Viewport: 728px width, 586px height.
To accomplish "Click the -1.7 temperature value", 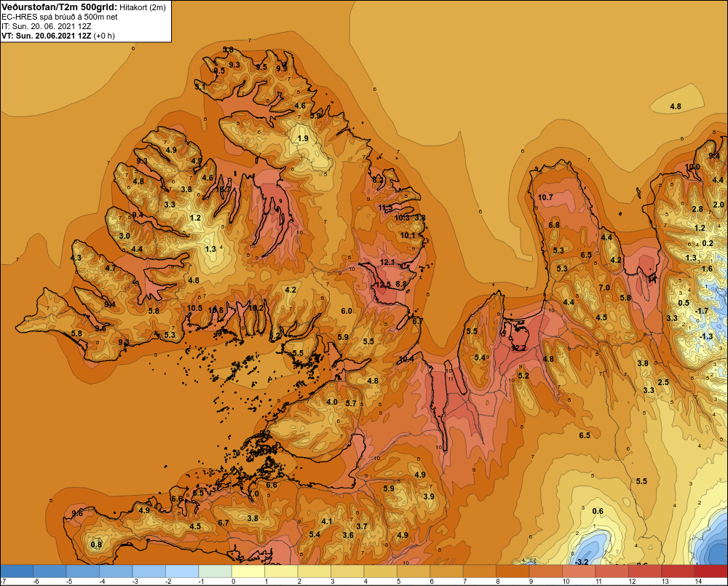I will pos(702,311).
